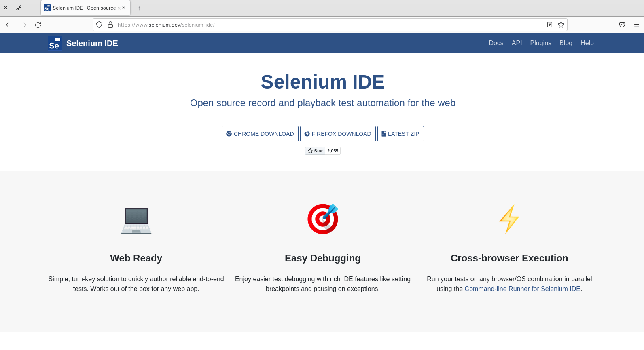Open the Firefox hamburger menu

[x=637, y=25]
